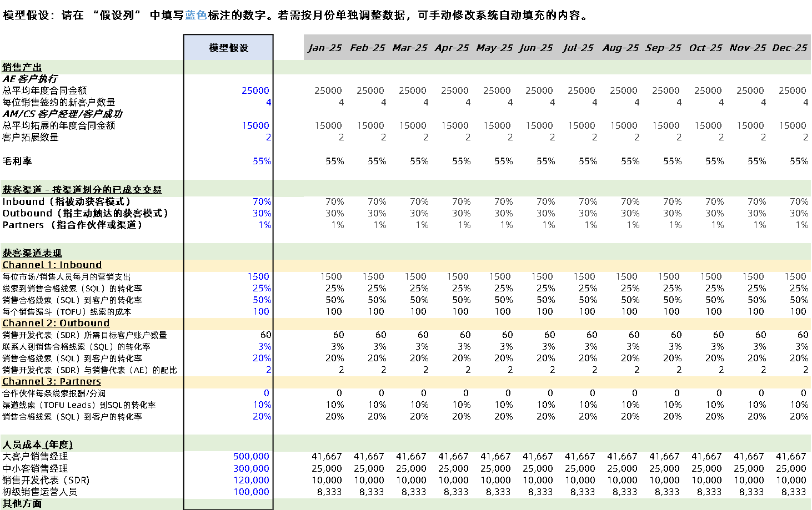
Task: Select the Inbound（指被动获客模式）label
Action: 67,201
